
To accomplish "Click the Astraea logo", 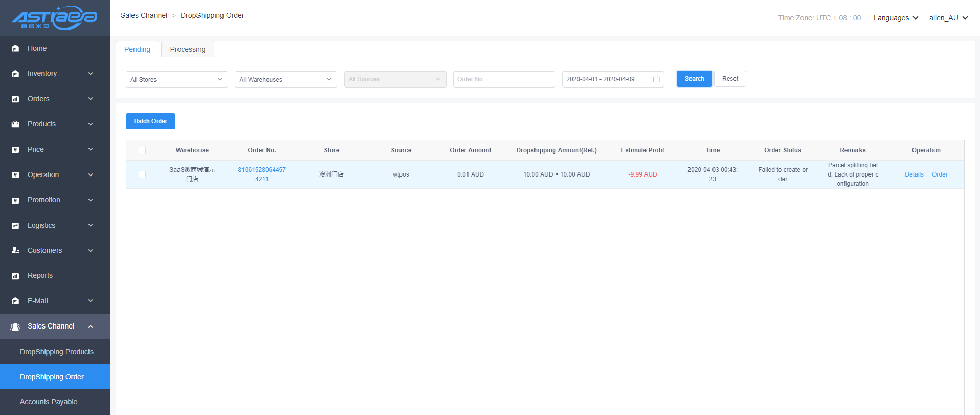I will [55, 18].
